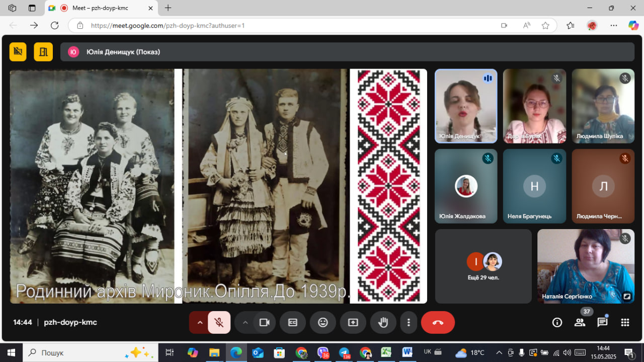Image resolution: width=644 pixels, height=362 pixels.
Task: Open a new browser tab
Action: coord(168,8)
